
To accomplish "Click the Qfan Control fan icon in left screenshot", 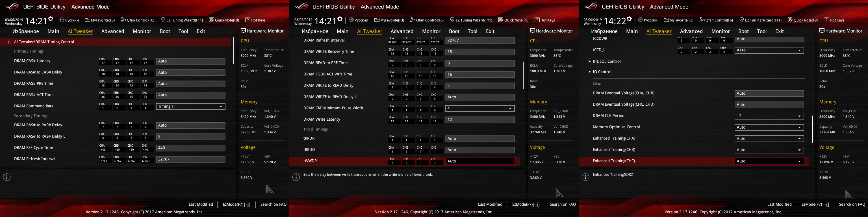I will click(123, 20).
